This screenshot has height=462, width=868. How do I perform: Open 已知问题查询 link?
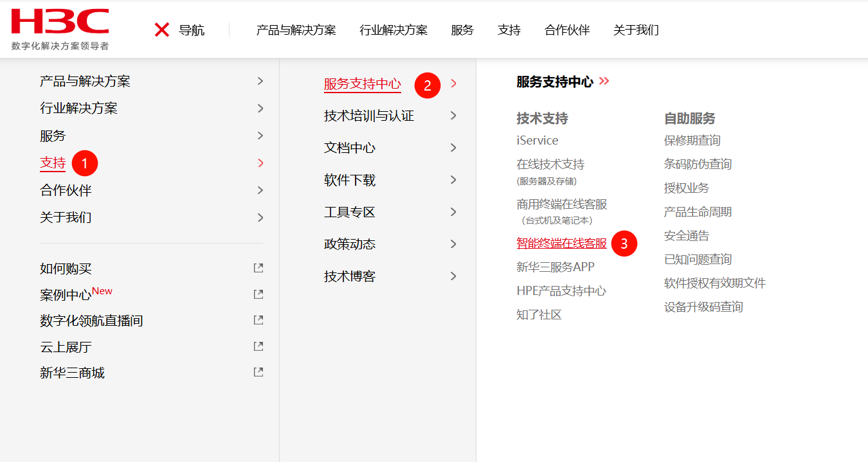(x=698, y=260)
